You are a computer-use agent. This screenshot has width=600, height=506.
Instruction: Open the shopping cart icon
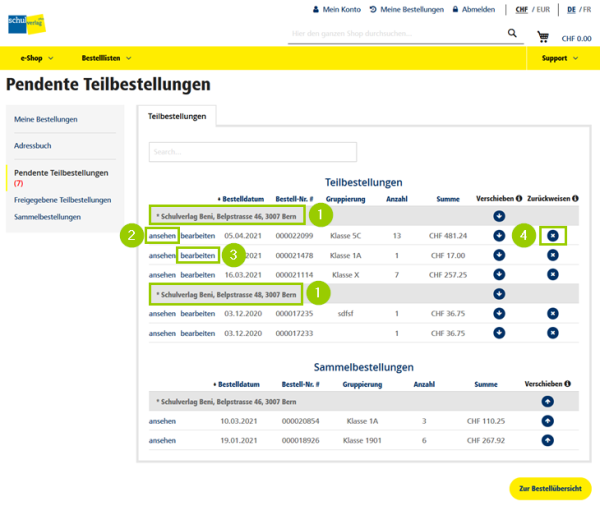[x=543, y=37]
